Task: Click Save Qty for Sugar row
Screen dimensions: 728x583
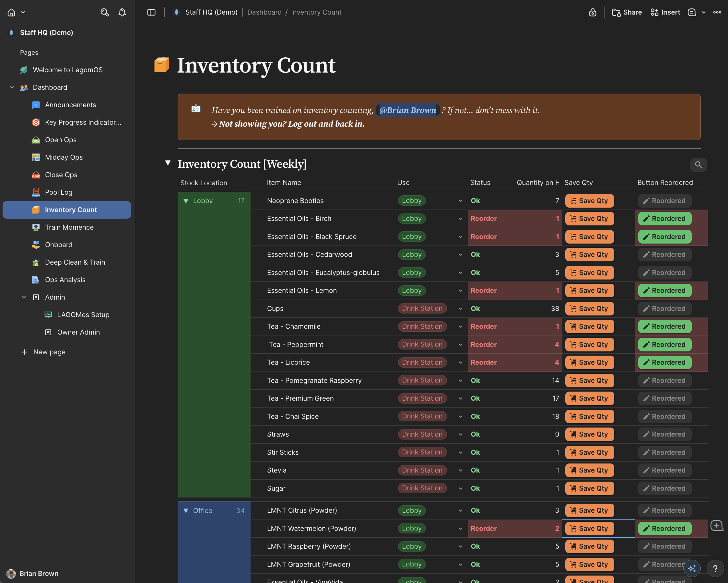Action: click(x=589, y=488)
